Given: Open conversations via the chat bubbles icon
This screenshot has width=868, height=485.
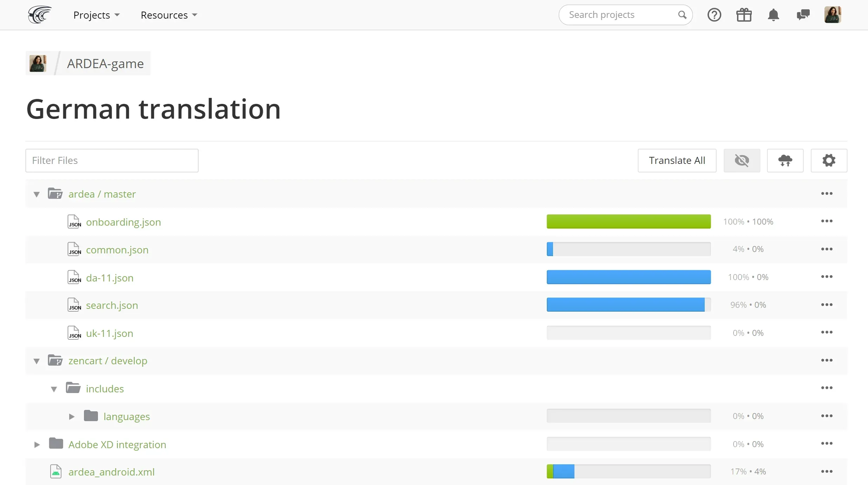Looking at the screenshot, I should [x=803, y=15].
